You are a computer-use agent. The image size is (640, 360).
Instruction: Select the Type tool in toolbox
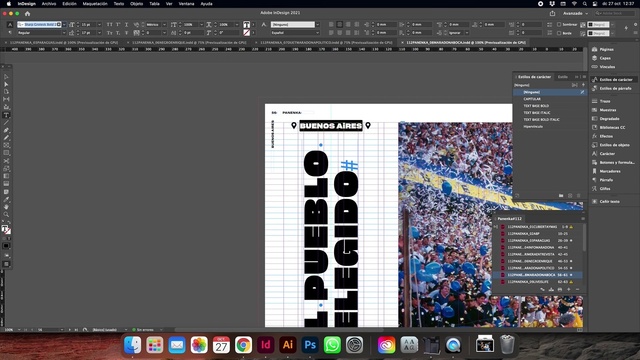[6, 115]
